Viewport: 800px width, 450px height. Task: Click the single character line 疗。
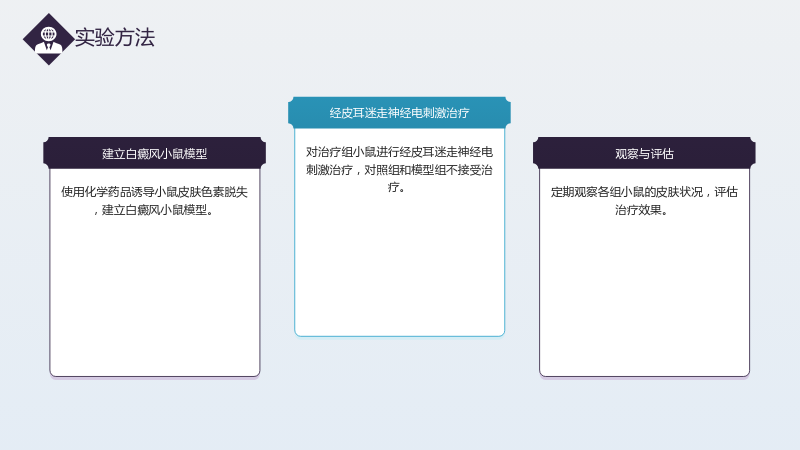click(x=397, y=187)
